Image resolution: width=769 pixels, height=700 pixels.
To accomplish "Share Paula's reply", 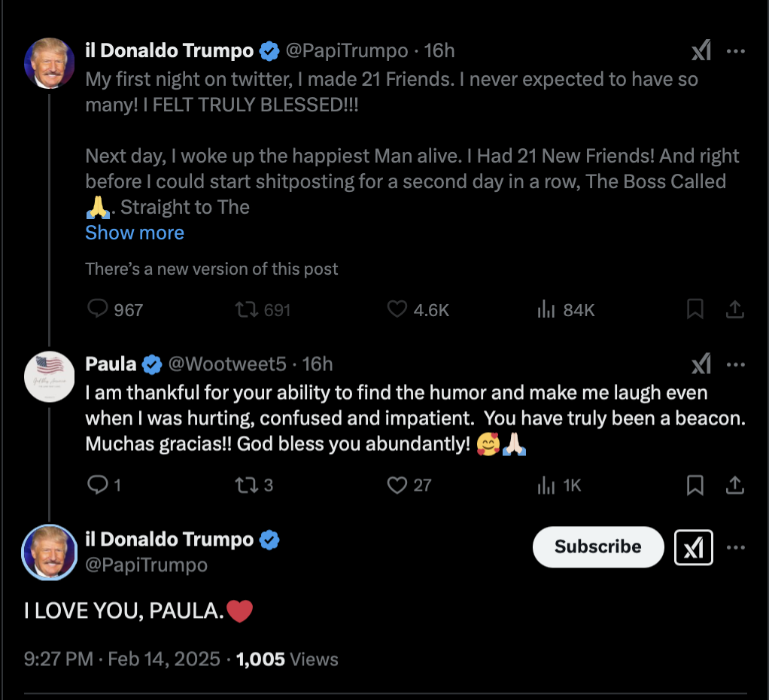I will [x=734, y=485].
